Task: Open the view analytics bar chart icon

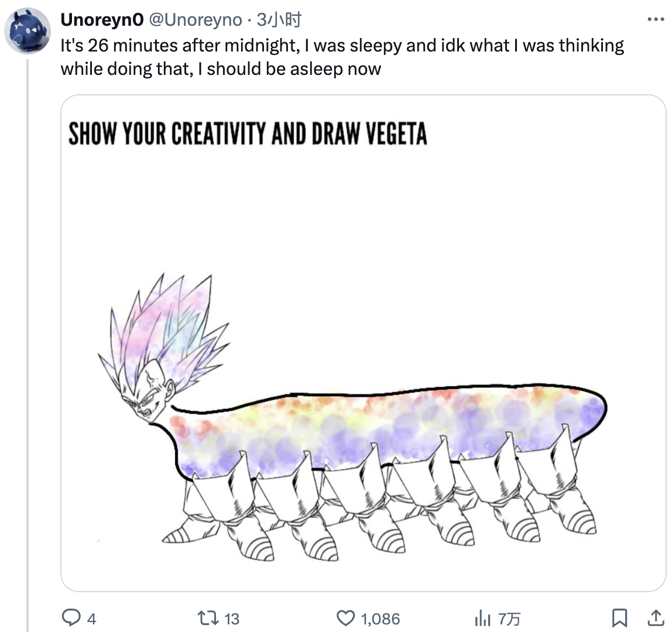Action: coord(483,617)
